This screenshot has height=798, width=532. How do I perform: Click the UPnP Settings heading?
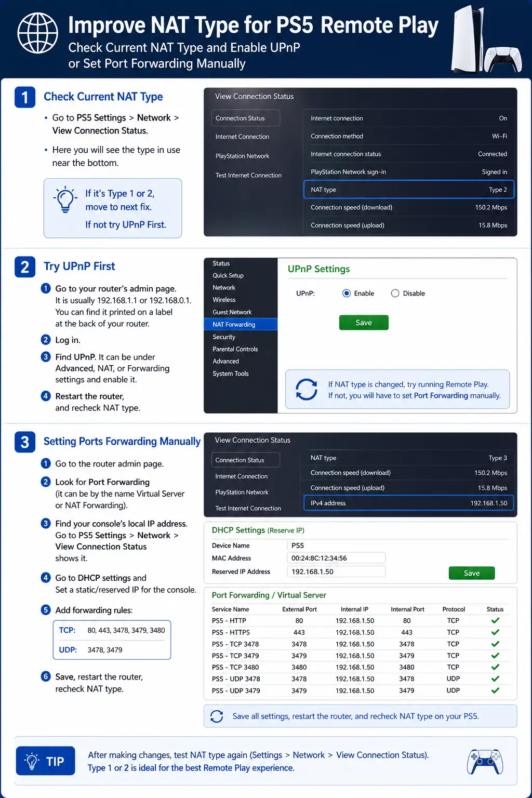[319, 269]
